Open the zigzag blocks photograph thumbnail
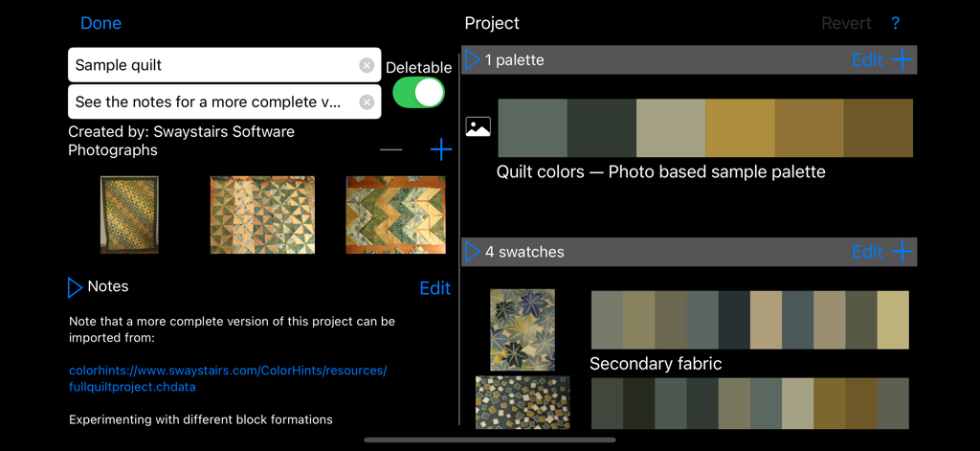 (x=395, y=214)
